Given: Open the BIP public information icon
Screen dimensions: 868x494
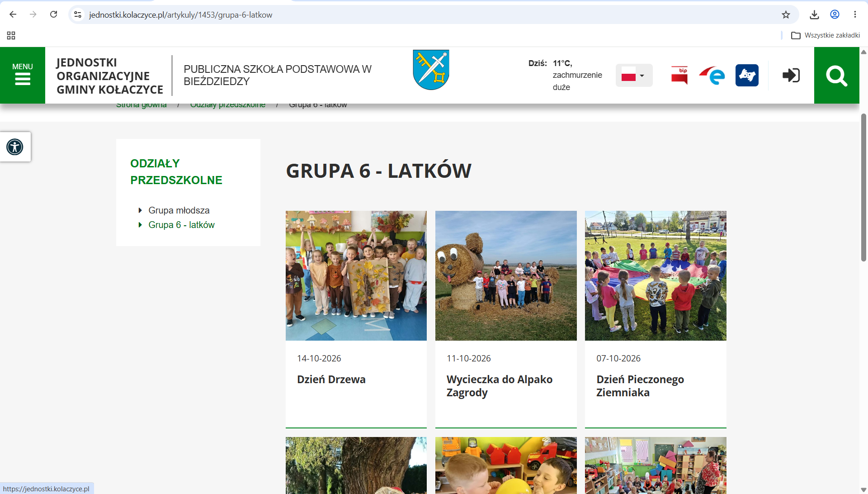Looking at the screenshot, I should (x=679, y=75).
